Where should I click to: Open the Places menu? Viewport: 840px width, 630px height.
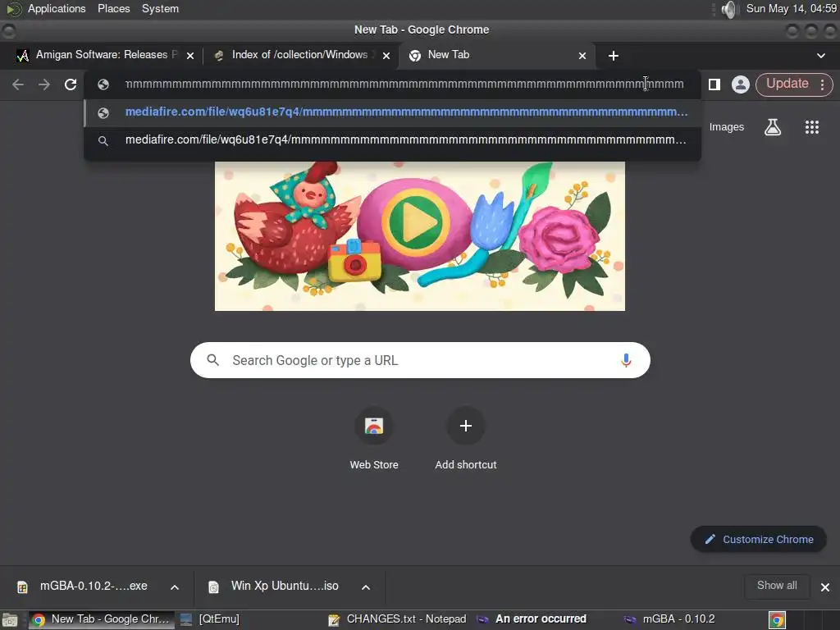click(x=113, y=8)
